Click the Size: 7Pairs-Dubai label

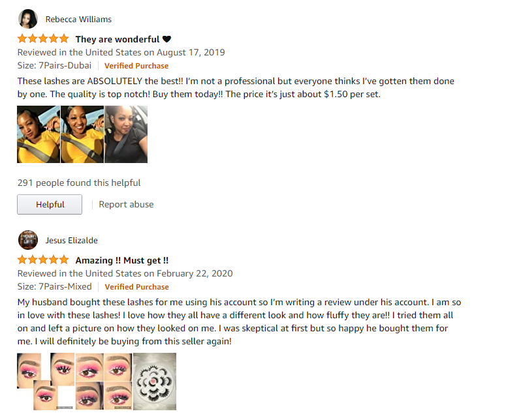(x=54, y=65)
